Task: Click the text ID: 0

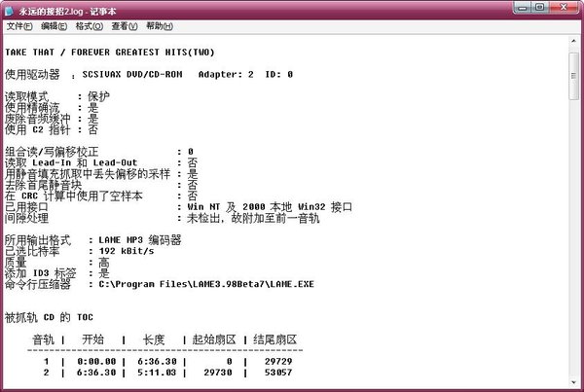Action: (279, 75)
